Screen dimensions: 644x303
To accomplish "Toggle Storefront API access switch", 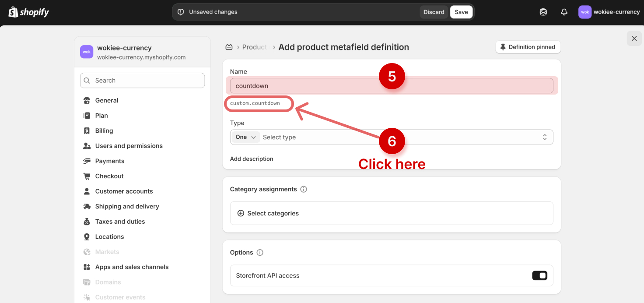I will coord(539,275).
